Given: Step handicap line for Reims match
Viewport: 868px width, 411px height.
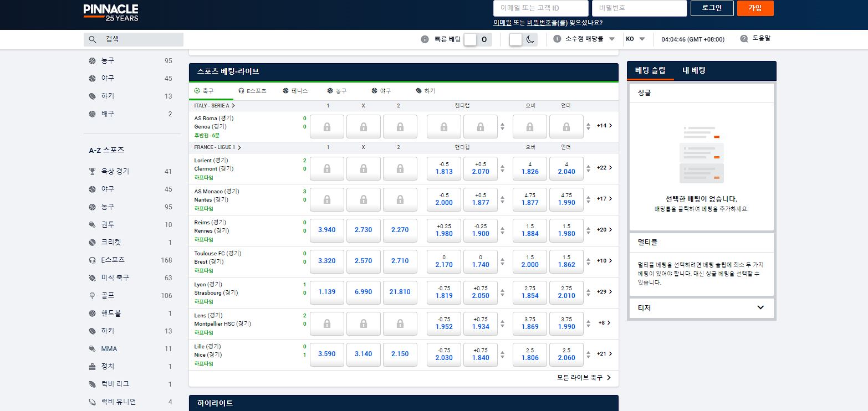Looking at the screenshot, I should pyautogui.click(x=503, y=230).
